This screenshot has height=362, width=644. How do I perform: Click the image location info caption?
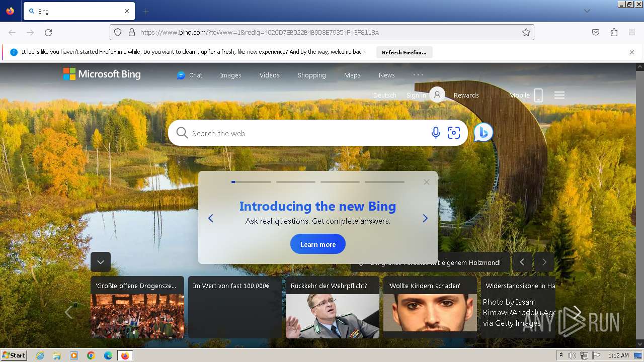point(431,262)
